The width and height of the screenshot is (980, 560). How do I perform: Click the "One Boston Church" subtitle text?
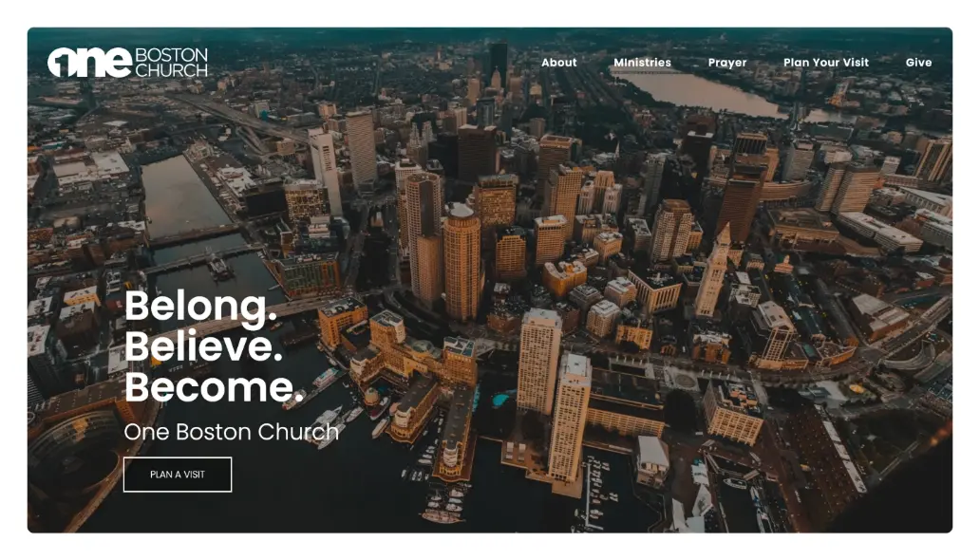coord(231,432)
